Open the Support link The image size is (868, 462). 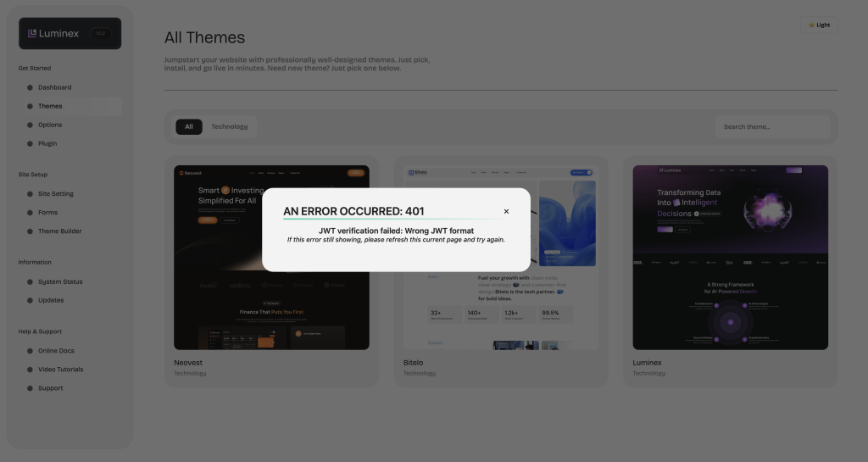[x=50, y=388]
